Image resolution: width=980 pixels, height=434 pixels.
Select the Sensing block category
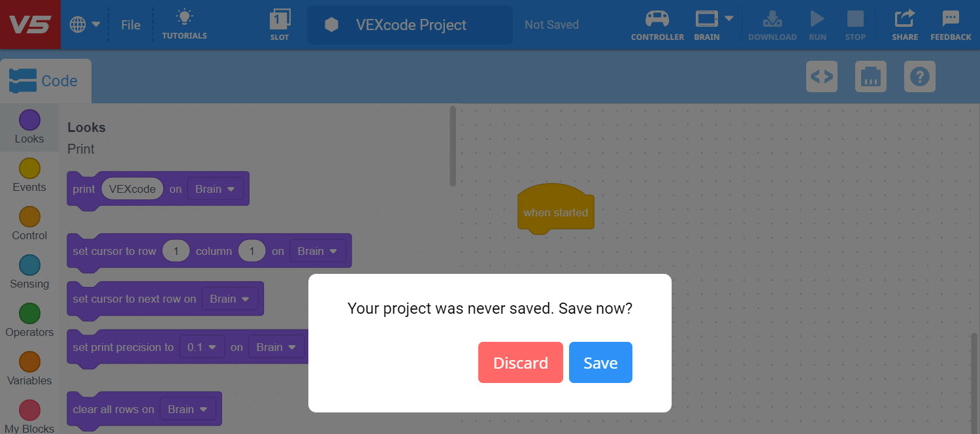click(29, 271)
